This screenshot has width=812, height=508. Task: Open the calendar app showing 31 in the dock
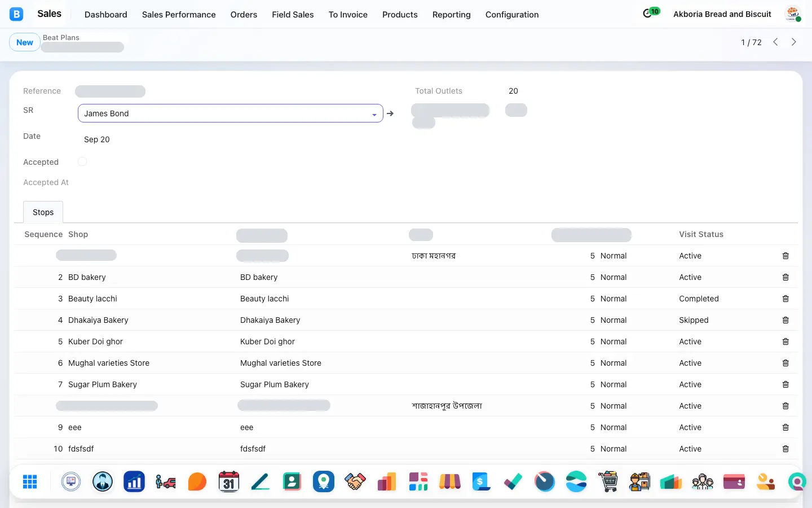(x=229, y=481)
